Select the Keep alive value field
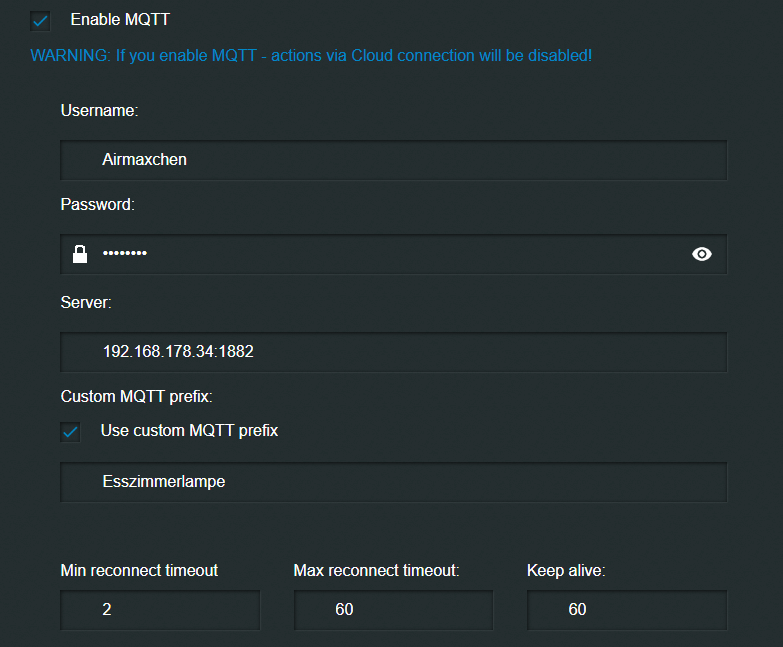The height and width of the screenshot is (647, 783). 627,610
